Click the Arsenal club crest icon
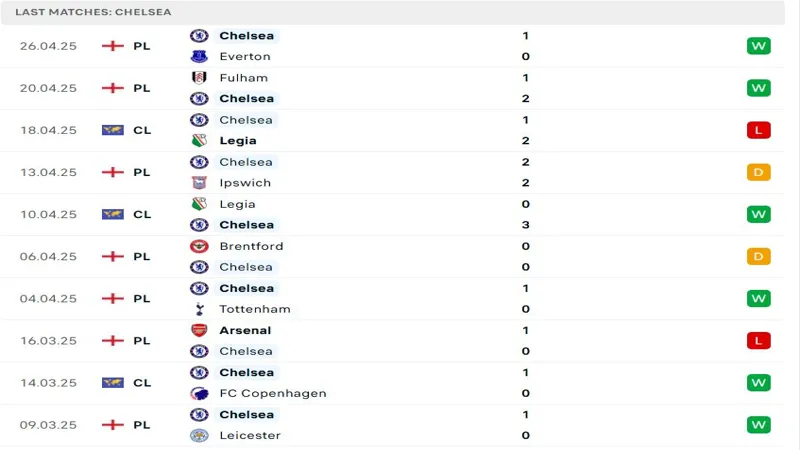 (199, 330)
